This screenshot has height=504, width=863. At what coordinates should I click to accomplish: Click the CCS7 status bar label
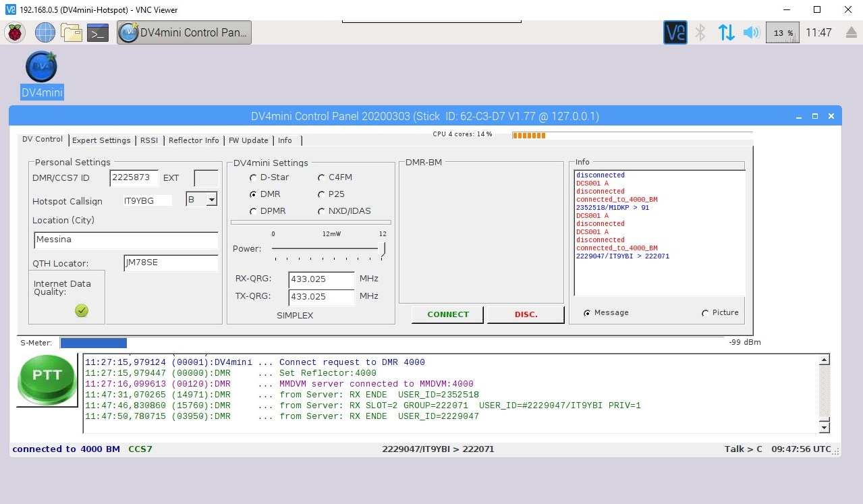[140, 449]
